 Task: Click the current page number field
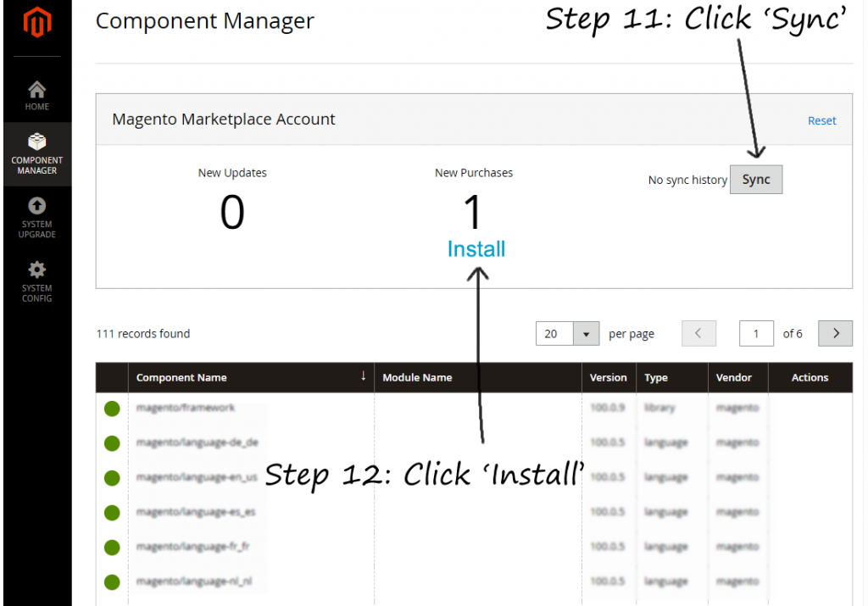pyautogui.click(x=755, y=334)
